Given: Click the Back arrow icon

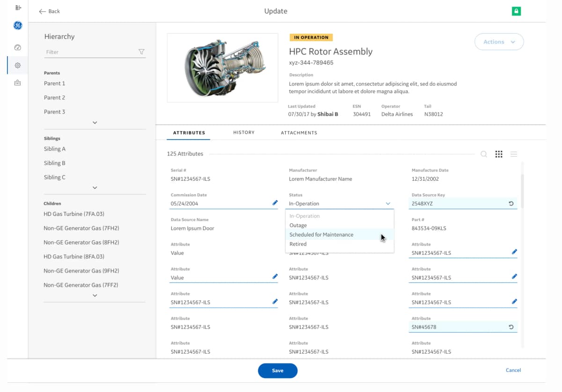Looking at the screenshot, I should [x=42, y=11].
